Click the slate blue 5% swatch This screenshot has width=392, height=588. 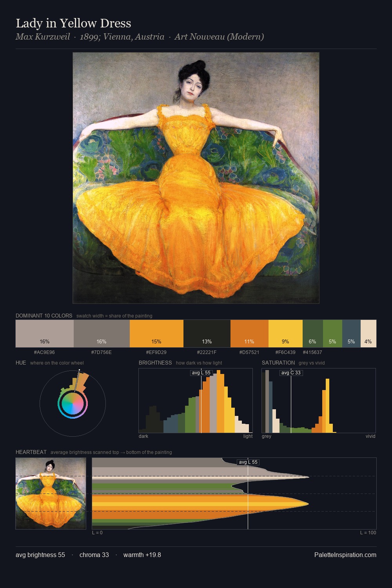pyautogui.click(x=351, y=334)
